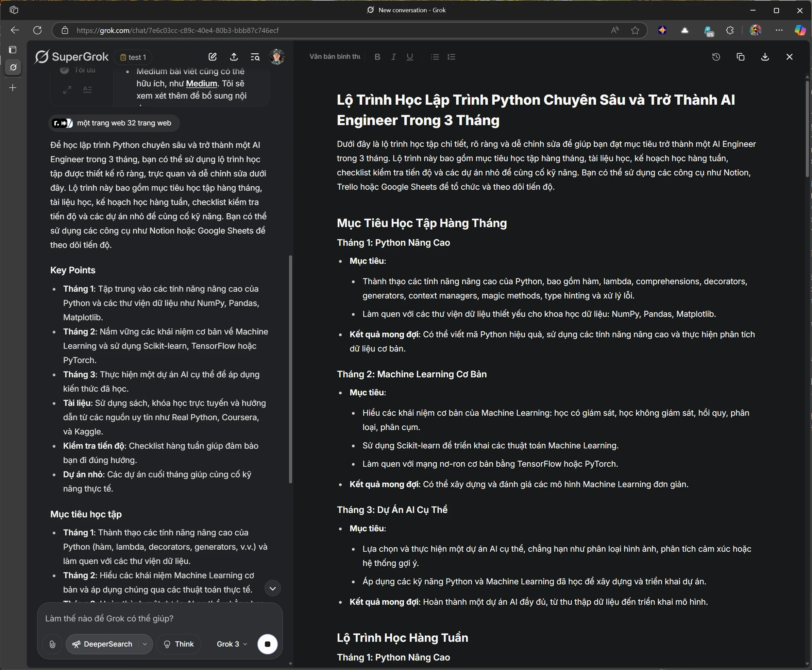Open a new tab with plus

[x=13, y=88]
